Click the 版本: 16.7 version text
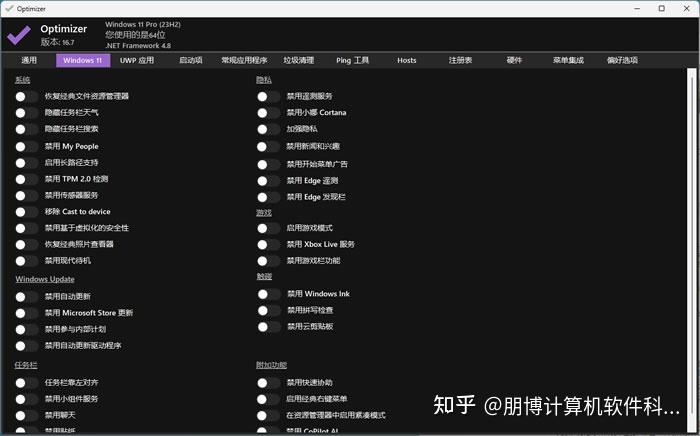The width and height of the screenshot is (700, 436). pyautogui.click(x=57, y=42)
